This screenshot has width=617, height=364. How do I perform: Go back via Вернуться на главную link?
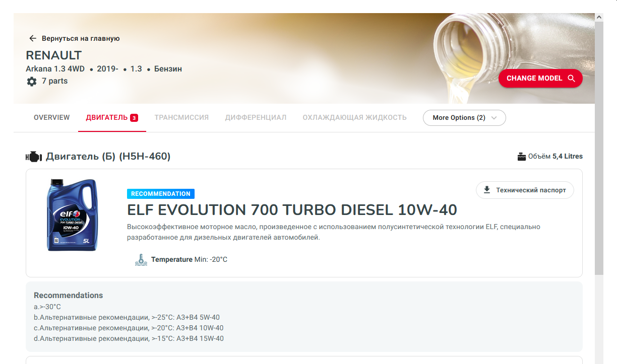[80, 38]
